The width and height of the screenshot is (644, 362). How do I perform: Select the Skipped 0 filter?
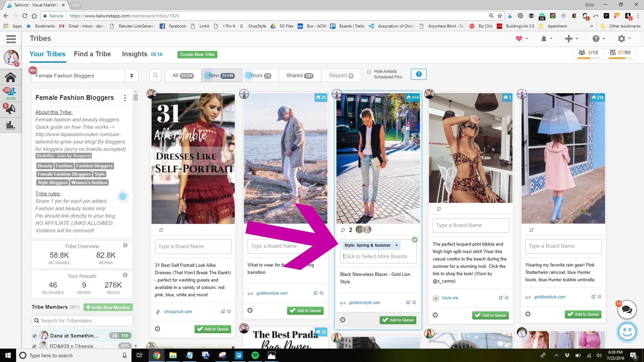point(341,75)
